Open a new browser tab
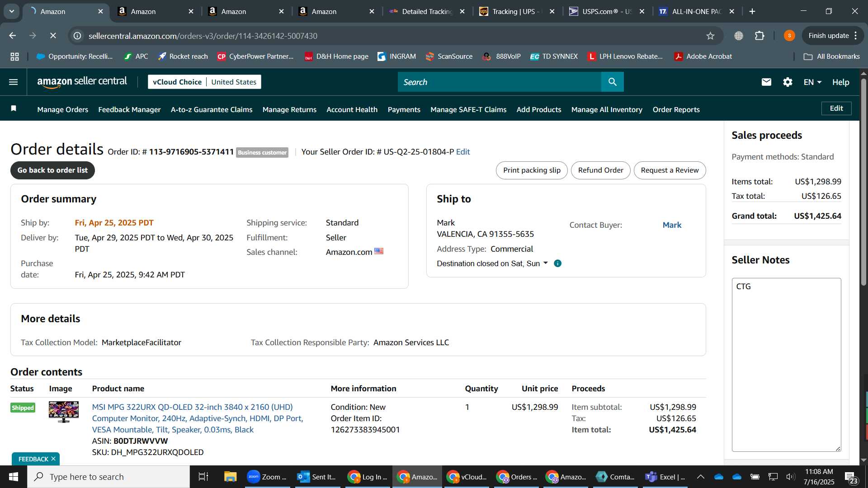Screen dimensions: 868x488 point(752,11)
